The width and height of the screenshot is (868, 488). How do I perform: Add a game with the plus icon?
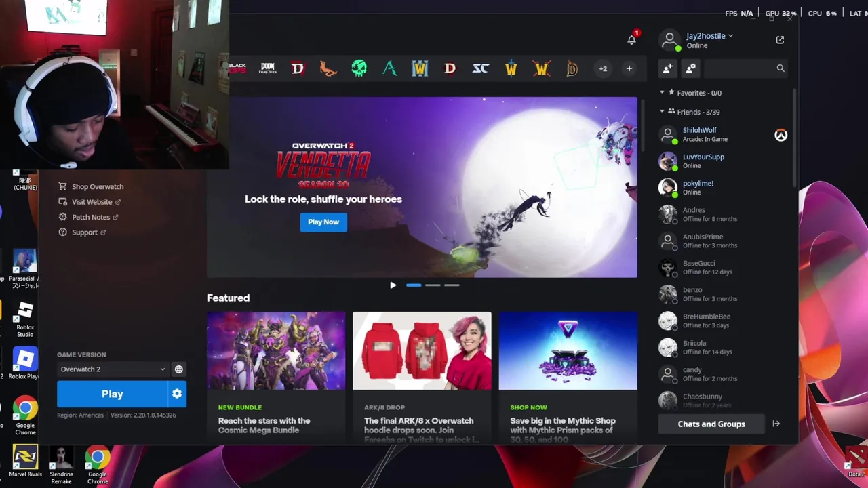pyautogui.click(x=629, y=68)
